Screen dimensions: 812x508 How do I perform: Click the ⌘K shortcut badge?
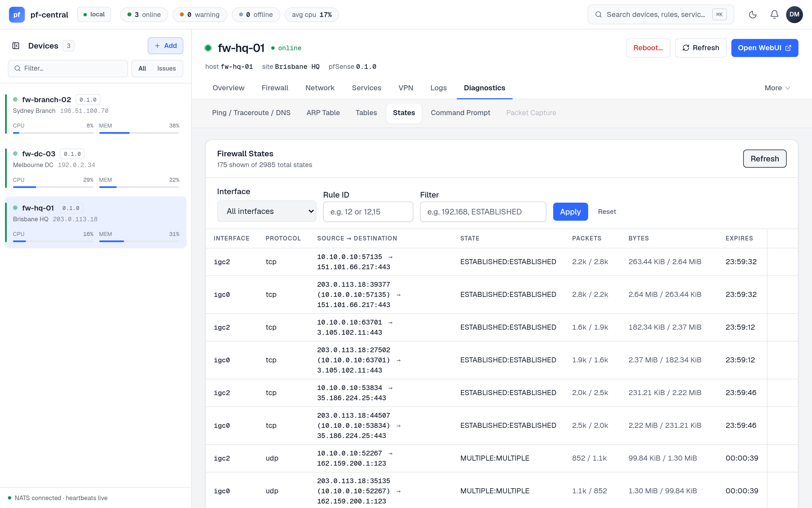(x=720, y=14)
